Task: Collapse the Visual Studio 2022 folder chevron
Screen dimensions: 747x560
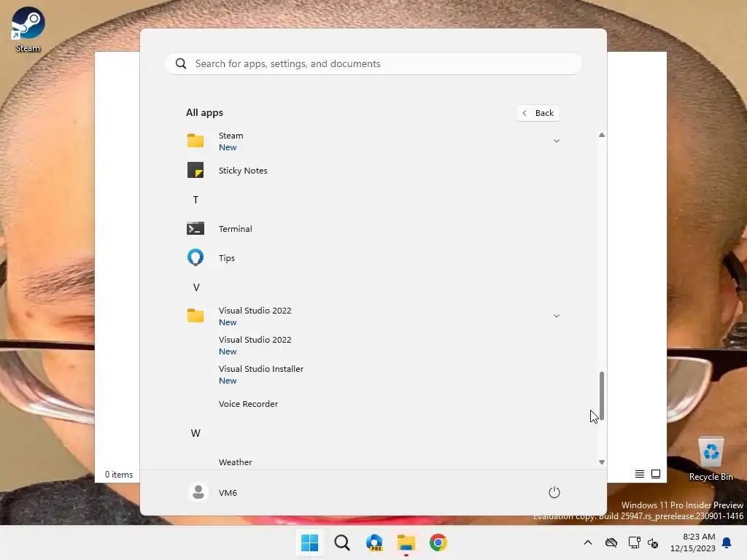Action: point(556,316)
